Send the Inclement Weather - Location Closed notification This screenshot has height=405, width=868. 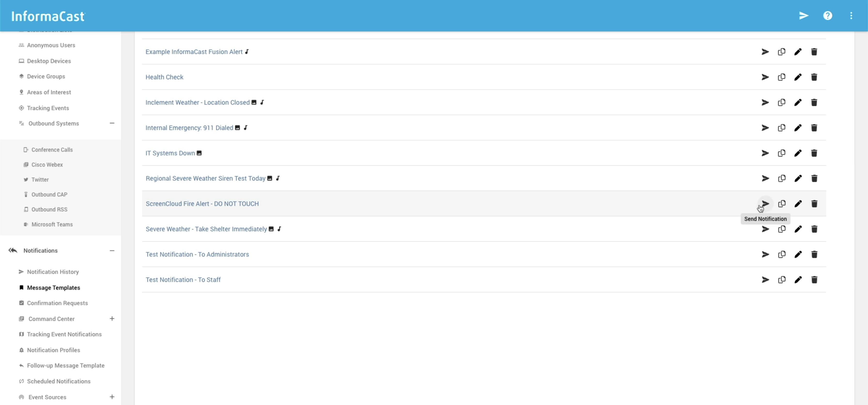click(x=765, y=103)
